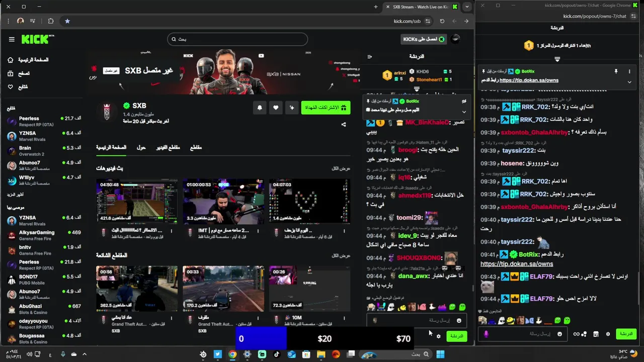Click the green gift subscriptions button

point(326,108)
